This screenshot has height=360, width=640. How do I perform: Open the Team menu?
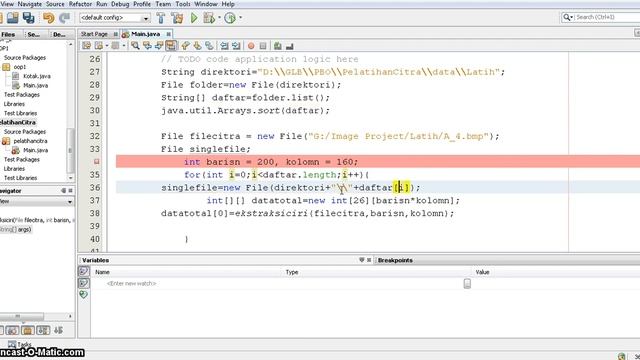click(163, 4)
